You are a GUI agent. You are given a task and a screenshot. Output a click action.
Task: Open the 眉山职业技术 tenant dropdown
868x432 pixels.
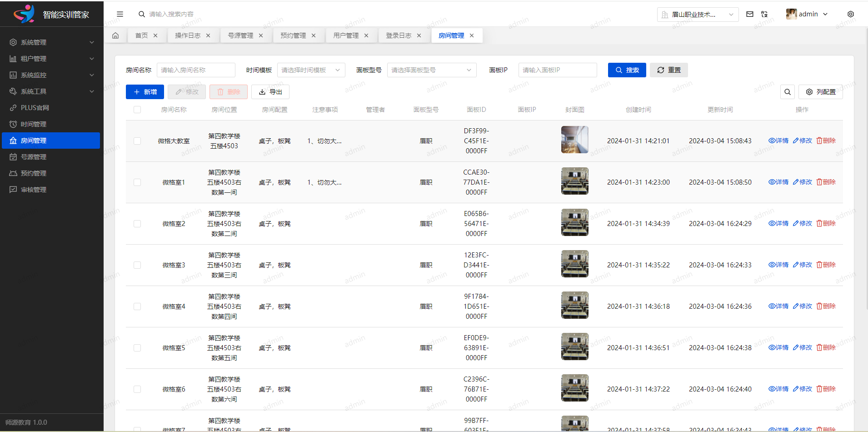(698, 15)
